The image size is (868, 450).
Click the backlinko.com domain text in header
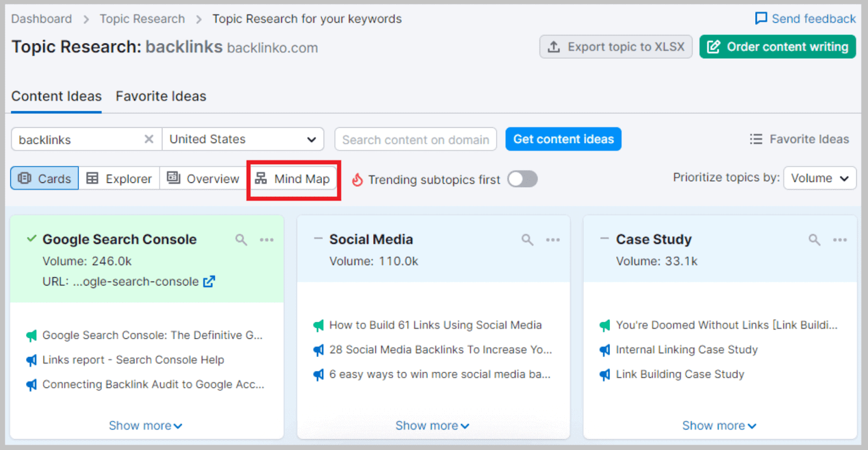(x=272, y=48)
